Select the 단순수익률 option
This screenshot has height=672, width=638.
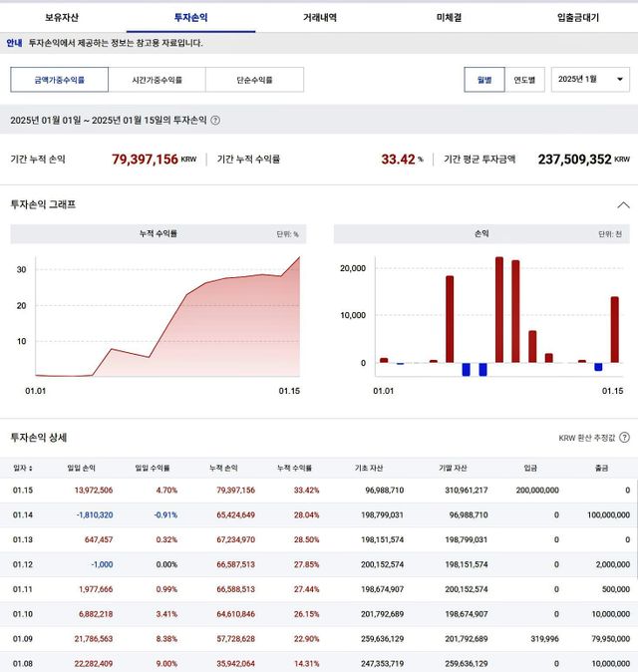click(254, 80)
